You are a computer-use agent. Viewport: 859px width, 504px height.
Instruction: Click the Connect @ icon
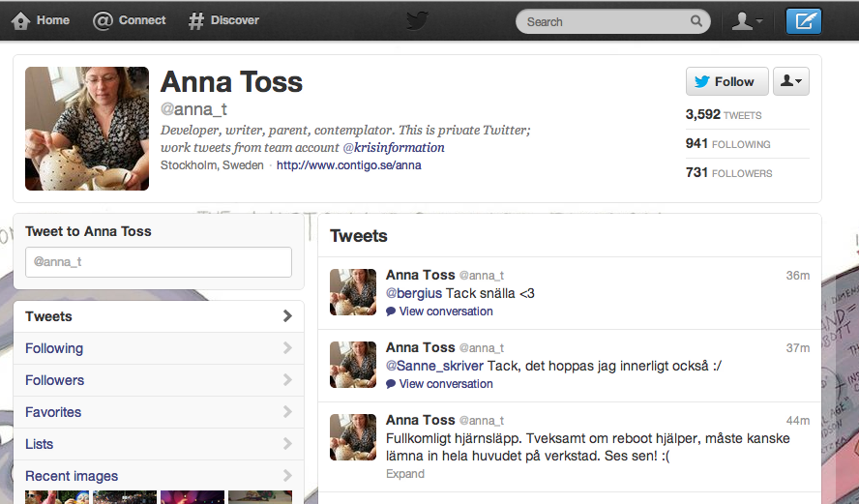pos(103,21)
